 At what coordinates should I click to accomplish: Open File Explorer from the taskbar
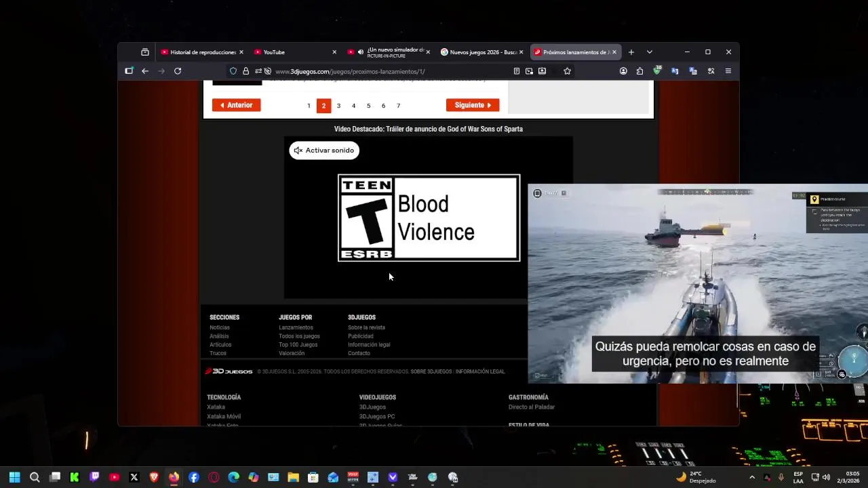293,477
